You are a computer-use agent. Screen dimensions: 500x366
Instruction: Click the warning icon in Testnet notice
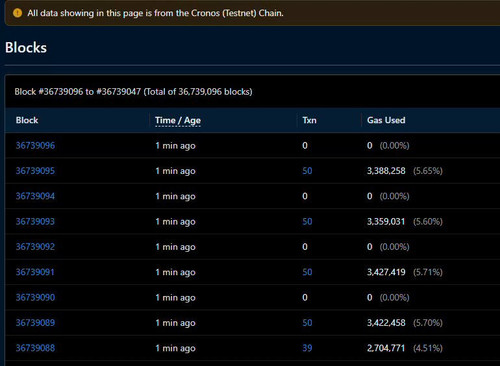17,13
